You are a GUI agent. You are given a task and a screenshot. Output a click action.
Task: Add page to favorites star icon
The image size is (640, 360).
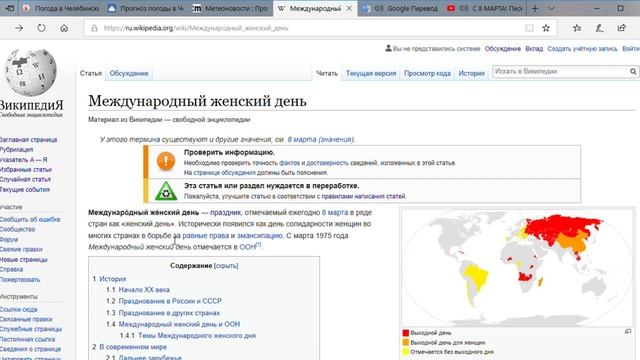pos(546,28)
